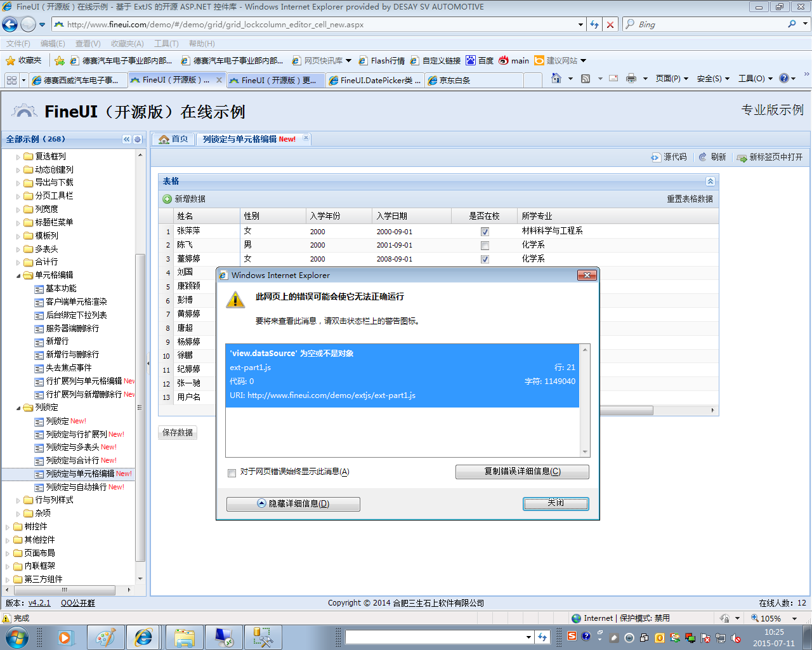Click the Bing search magnifier icon
Image resolution: width=812 pixels, height=650 pixels.
pyautogui.click(x=792, y=24)
